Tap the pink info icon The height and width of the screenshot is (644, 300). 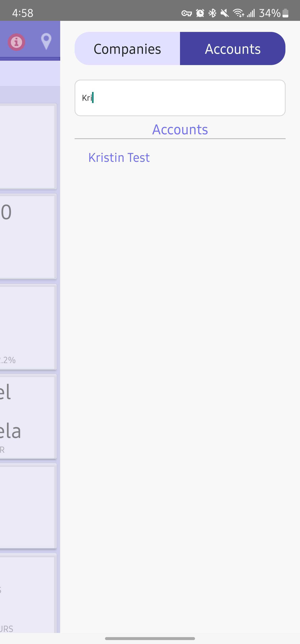coord(16,42)
